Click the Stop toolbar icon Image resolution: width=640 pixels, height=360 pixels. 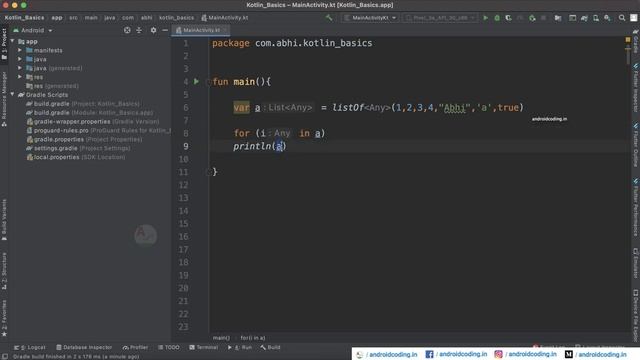[543, 18]
